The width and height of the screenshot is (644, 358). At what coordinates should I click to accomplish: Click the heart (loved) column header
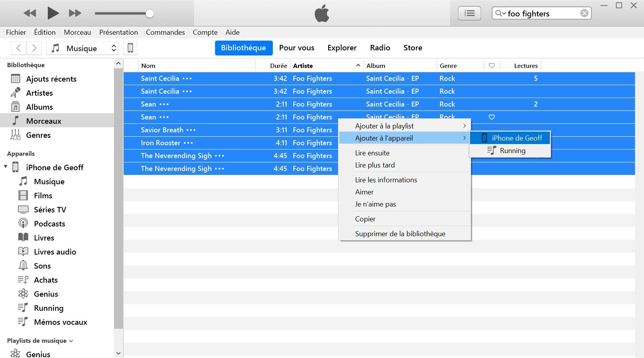pos(492,66)
